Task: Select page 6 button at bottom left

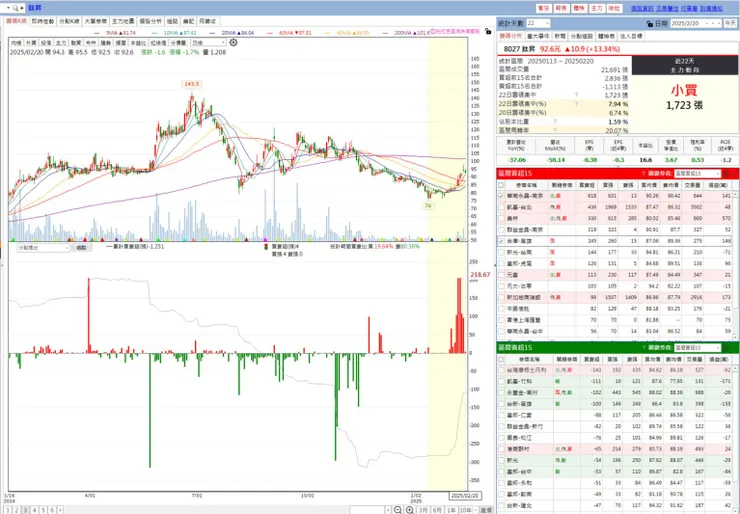Action: point(52,510)
